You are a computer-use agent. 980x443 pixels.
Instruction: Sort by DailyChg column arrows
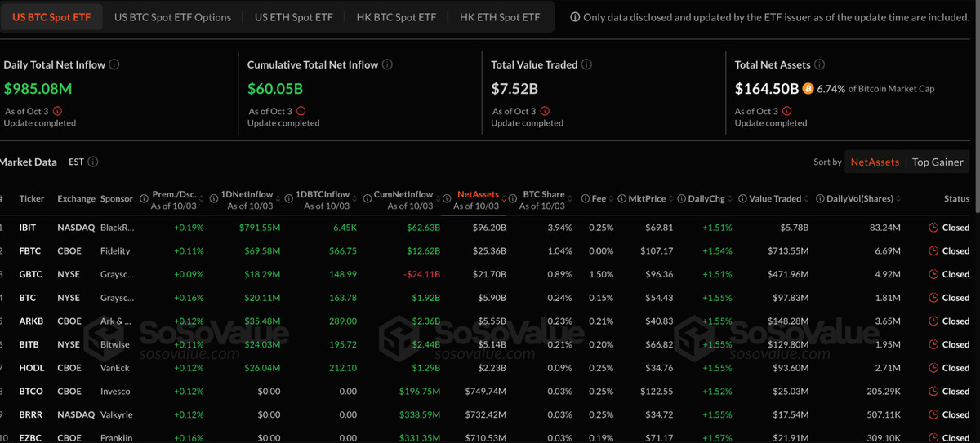pyautogui.click(x=729, y=198)
